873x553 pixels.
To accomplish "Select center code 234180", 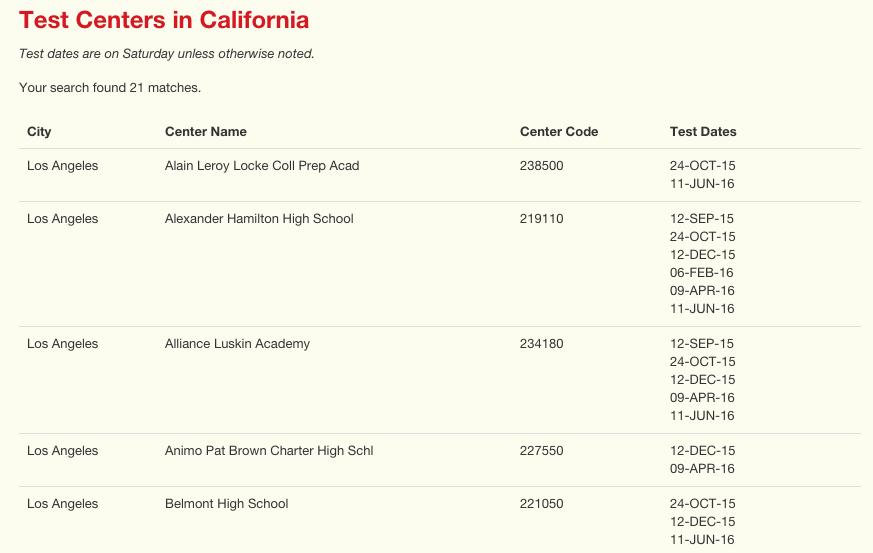I will (x=541, y=344).
